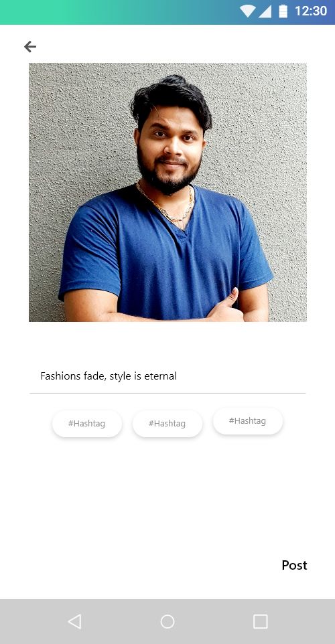Focus the caption field reading Fashions fade
Viewport: 335px width, 644px height.
(x=167, y=376)
